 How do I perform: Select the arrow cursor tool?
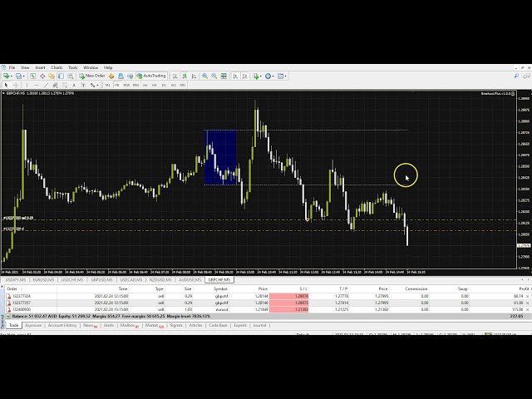pos(7,85)
